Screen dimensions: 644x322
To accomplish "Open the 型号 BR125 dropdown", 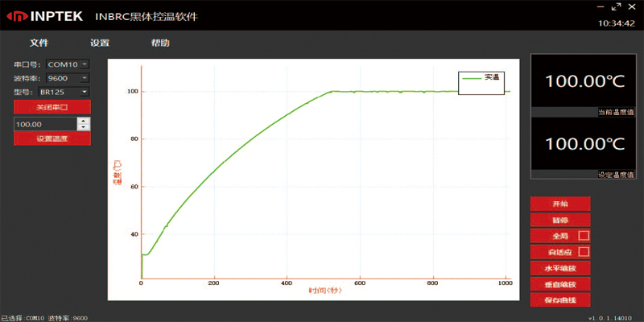I will (85, 92).
